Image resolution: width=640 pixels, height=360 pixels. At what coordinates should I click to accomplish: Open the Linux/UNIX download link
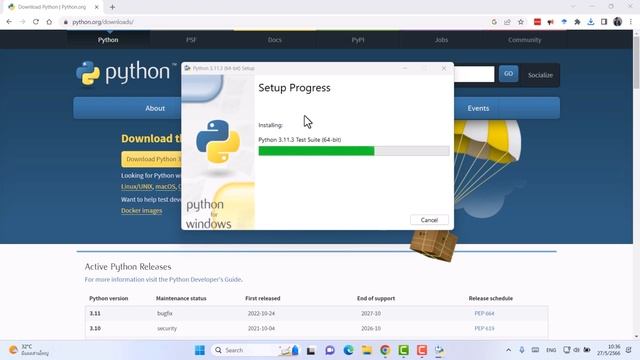[x=136, y=187]
